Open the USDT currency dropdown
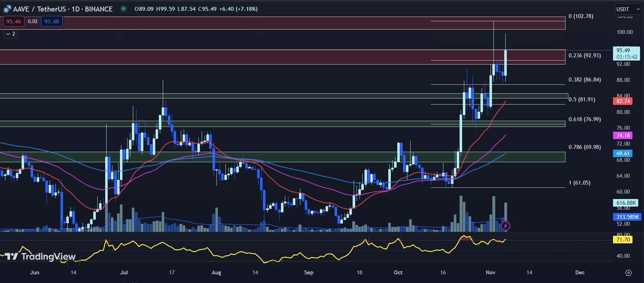 [628, 9]
